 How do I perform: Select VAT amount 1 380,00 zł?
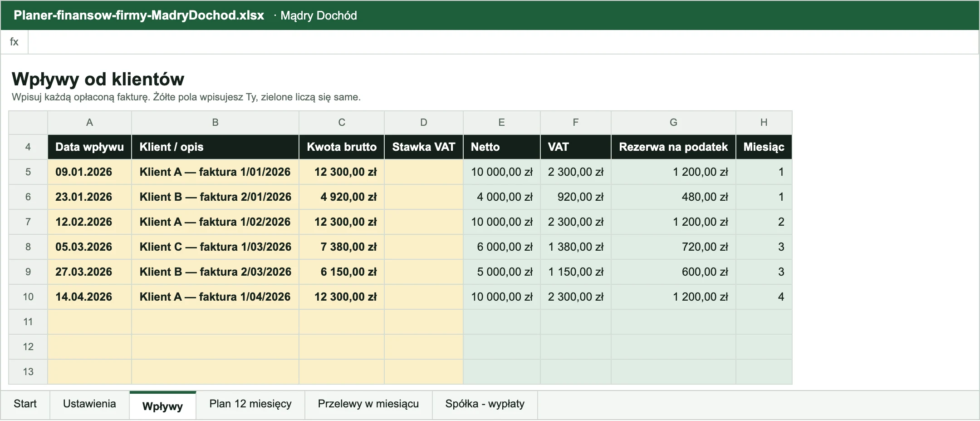(x=576, y=247)
